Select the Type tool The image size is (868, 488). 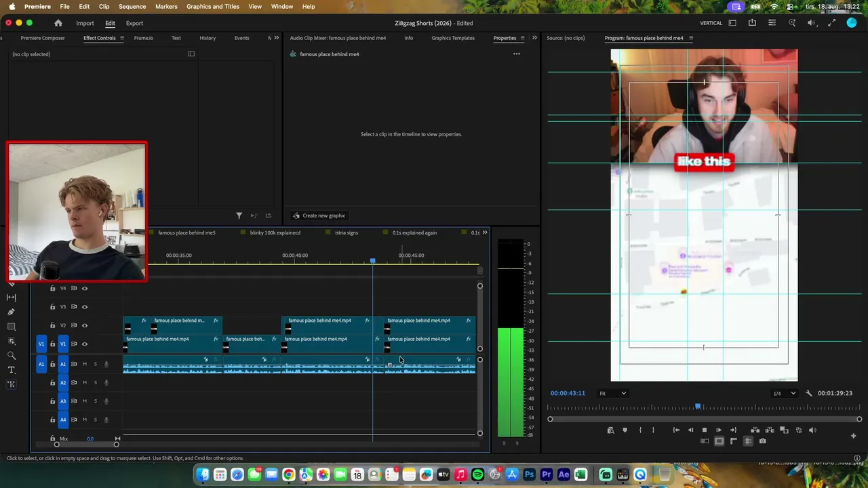12,370
